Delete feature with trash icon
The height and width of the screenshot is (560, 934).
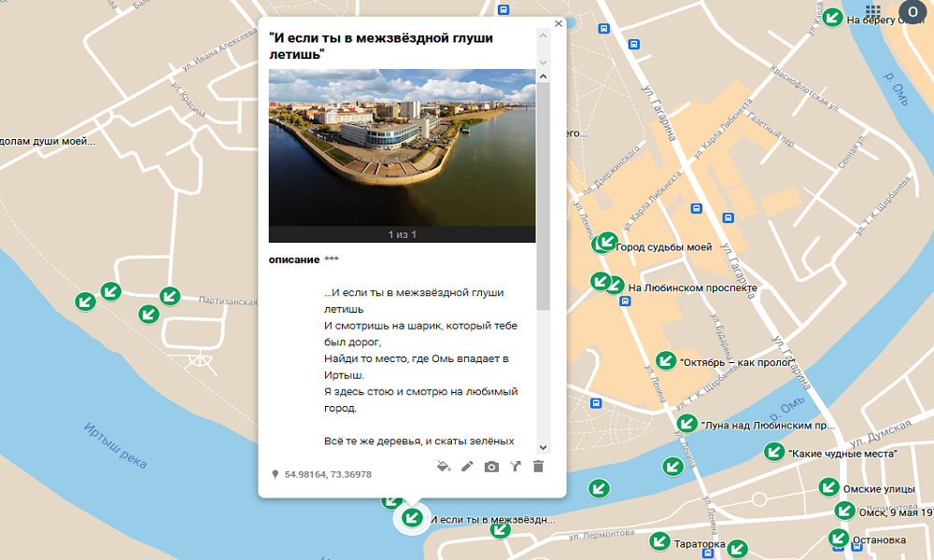(x=538, y=466)
